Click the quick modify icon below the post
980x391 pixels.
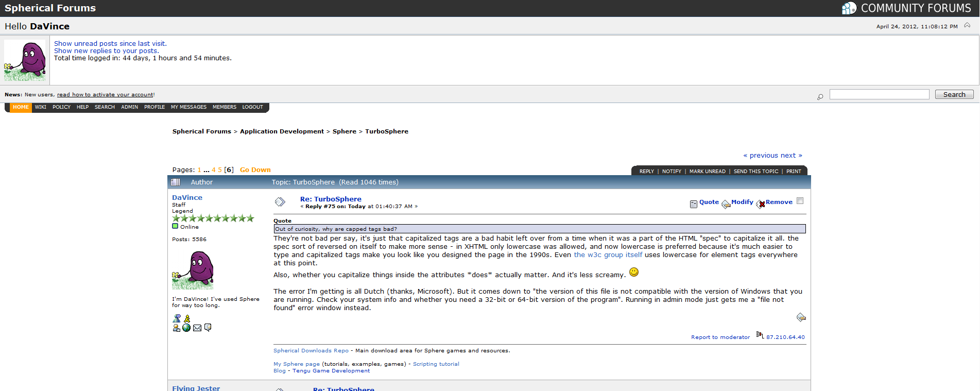point(801,317)
